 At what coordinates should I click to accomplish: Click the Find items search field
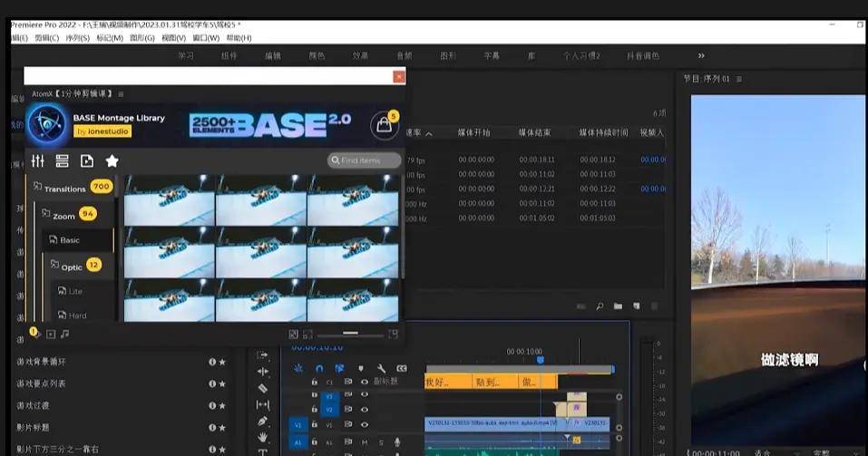364,160
